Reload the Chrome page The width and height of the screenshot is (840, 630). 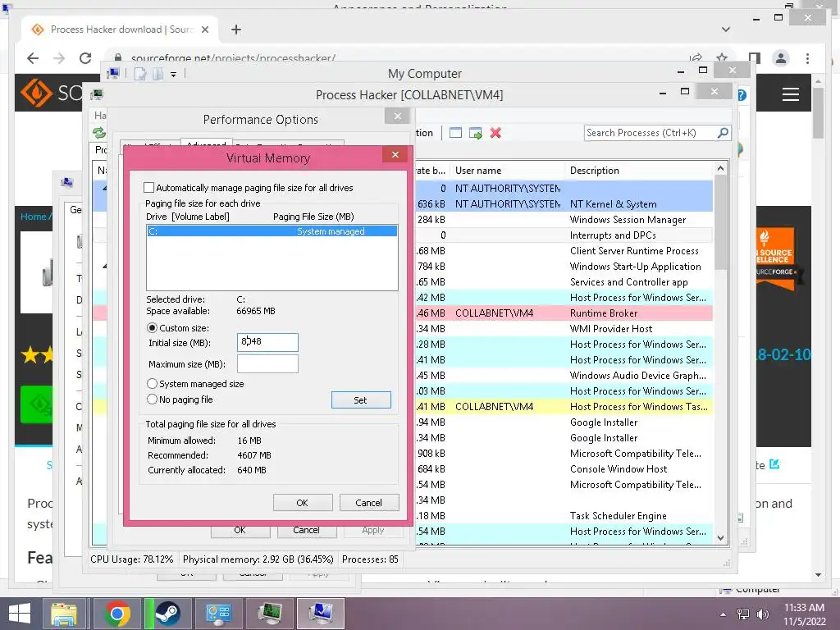(x=85, y=58)
